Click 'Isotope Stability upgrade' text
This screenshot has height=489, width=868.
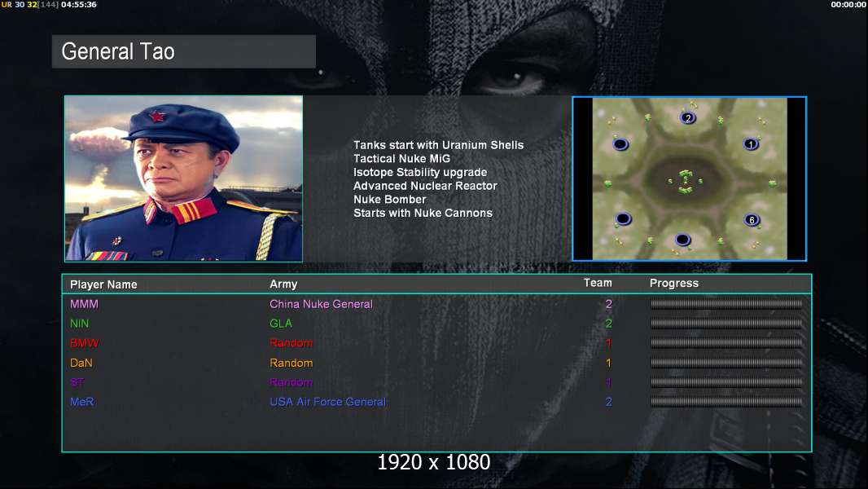click(420, 172)
